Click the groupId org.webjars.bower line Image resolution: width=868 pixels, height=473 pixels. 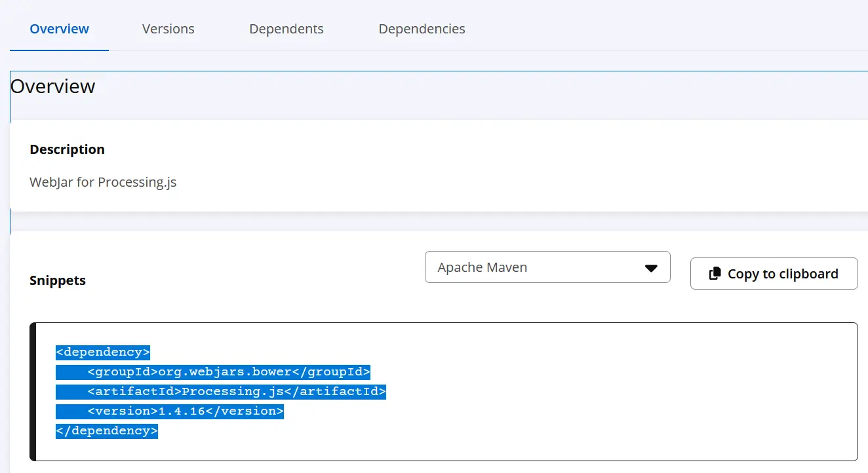[229, 372]
